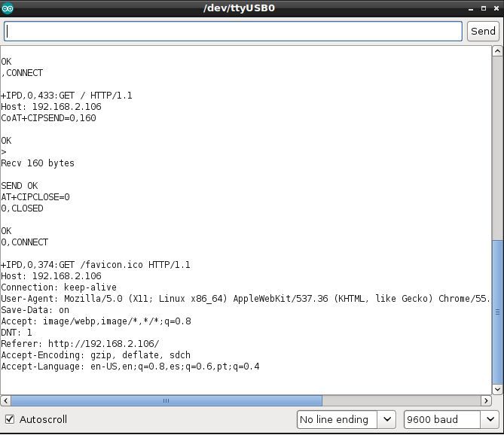Screen dimensions: 504x435
Task: Click the 'GET /favicon.ico HTTP/1.1' line
Action: [x=96, y=265]
